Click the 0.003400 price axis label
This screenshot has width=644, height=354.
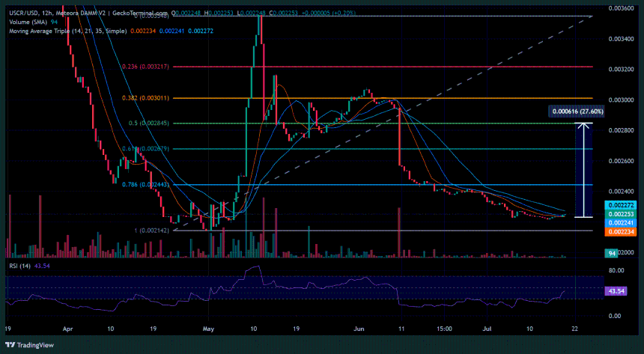point(620,40)
